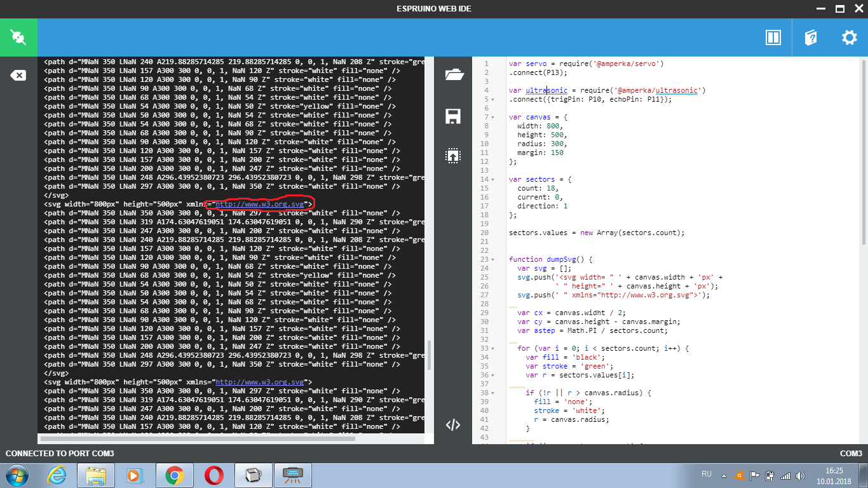868x488 pixels.
Task: Collapse the for loop fold at line 33
Action: click(x=492, y=348)
